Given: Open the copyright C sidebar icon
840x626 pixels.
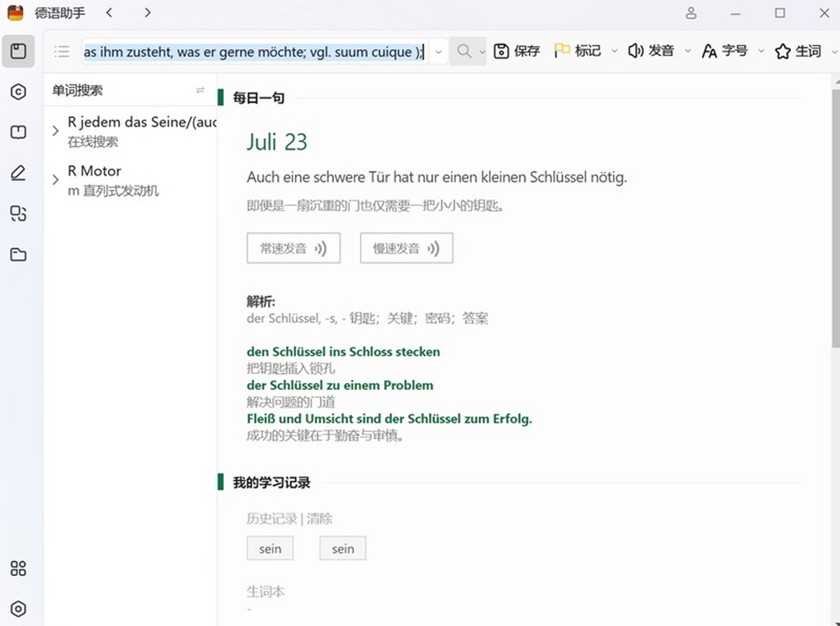Looking at the screenshot, I should tap(18, 92).
